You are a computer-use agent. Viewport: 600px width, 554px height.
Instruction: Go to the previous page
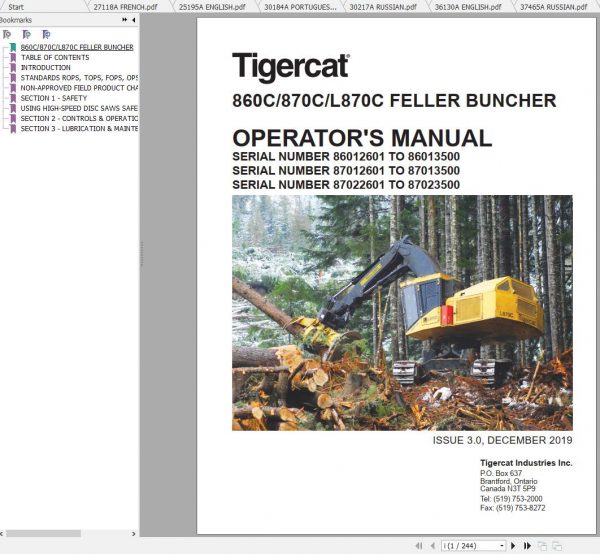(433, 546)
